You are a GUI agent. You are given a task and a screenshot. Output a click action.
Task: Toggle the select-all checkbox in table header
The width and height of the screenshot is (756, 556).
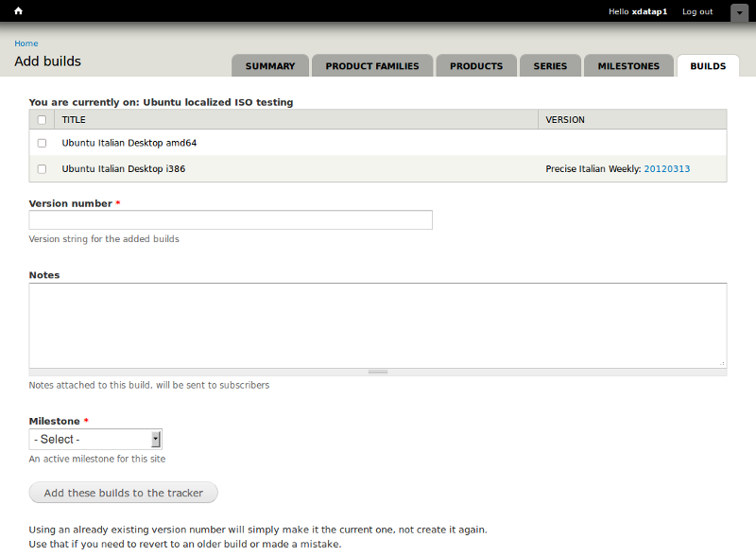(x=42, y=120)
